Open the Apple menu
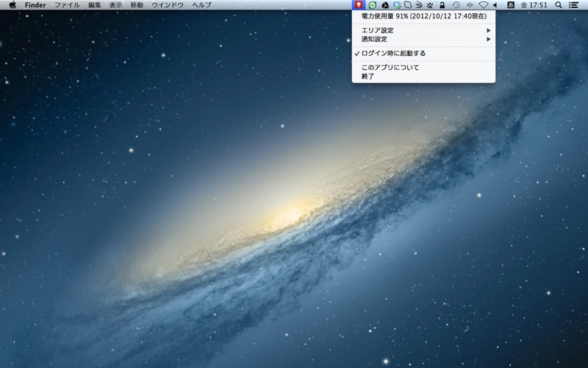The height and width of the screenshot is (368, 588). coord(12,5)
